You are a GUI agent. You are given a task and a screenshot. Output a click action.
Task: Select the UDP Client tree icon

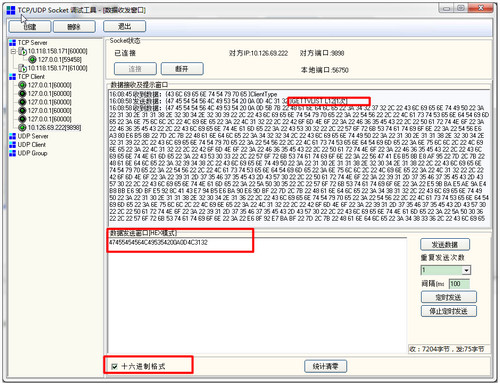click(13, 145)
